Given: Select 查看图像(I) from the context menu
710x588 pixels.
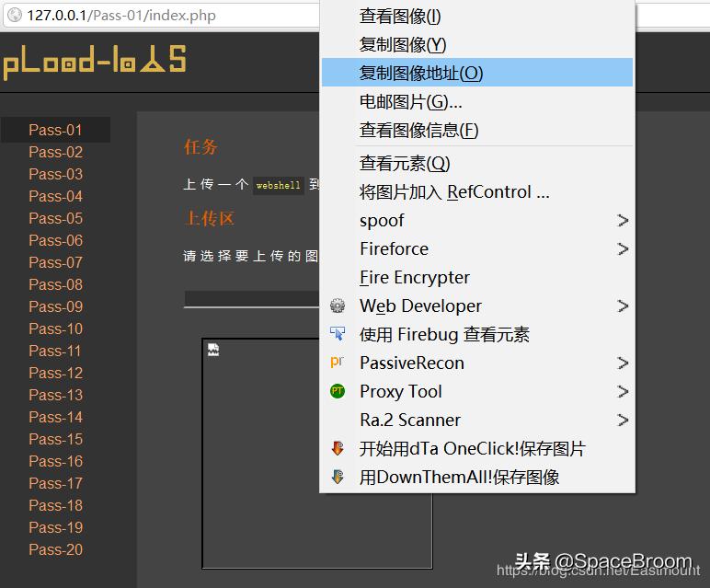Looking at the screenshot, I should click(477, 17).
